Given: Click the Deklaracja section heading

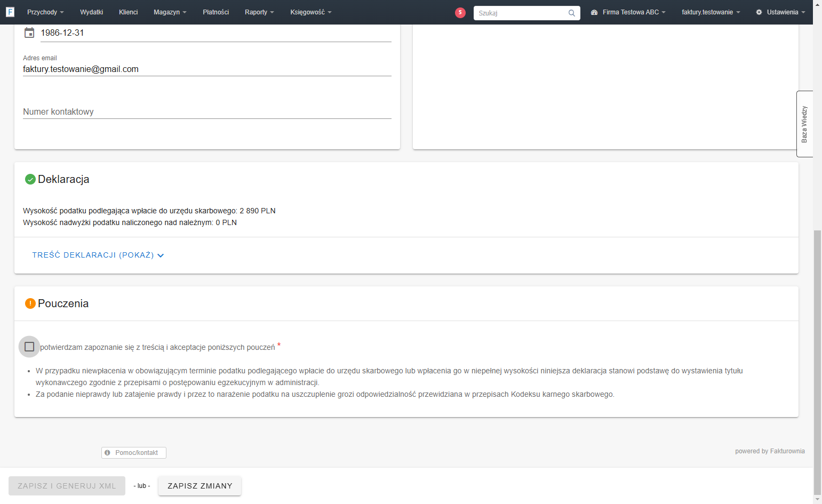Looking at the screenshot, I should pyautogui.click(x=63, y=179).
